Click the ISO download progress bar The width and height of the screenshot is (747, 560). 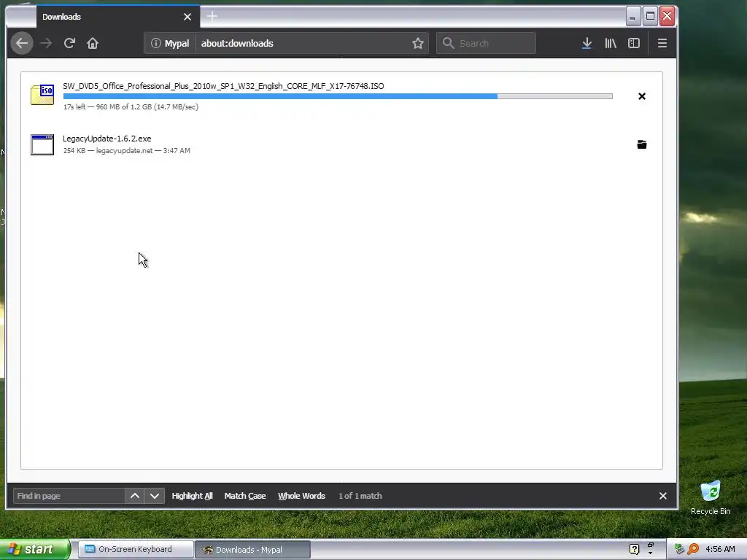pyautogui.click(x=338, y=96)
